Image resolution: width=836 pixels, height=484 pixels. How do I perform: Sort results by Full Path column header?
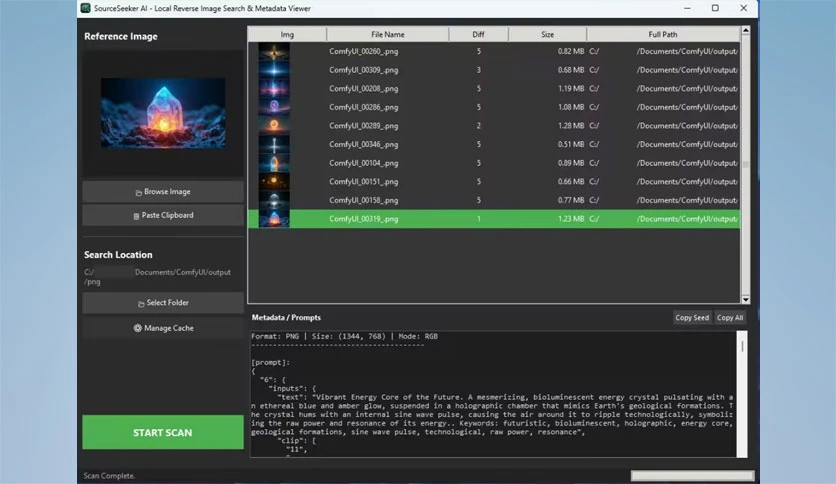pos(663,34)
